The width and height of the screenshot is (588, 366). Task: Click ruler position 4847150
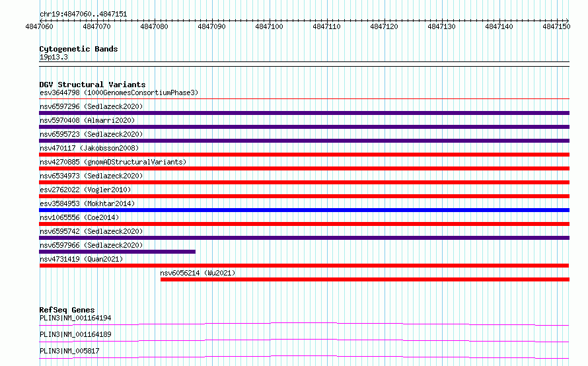pos(556,26)
